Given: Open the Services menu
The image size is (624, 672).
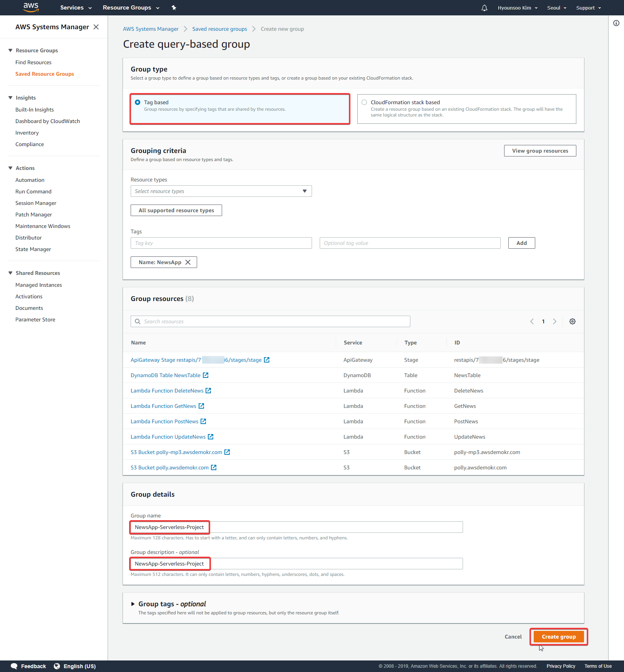Looking at the screenshot, I should 76,8.
